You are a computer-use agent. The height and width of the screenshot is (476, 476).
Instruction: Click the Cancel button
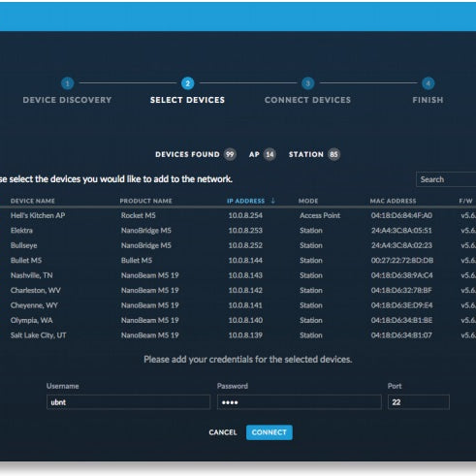(223, 432)
